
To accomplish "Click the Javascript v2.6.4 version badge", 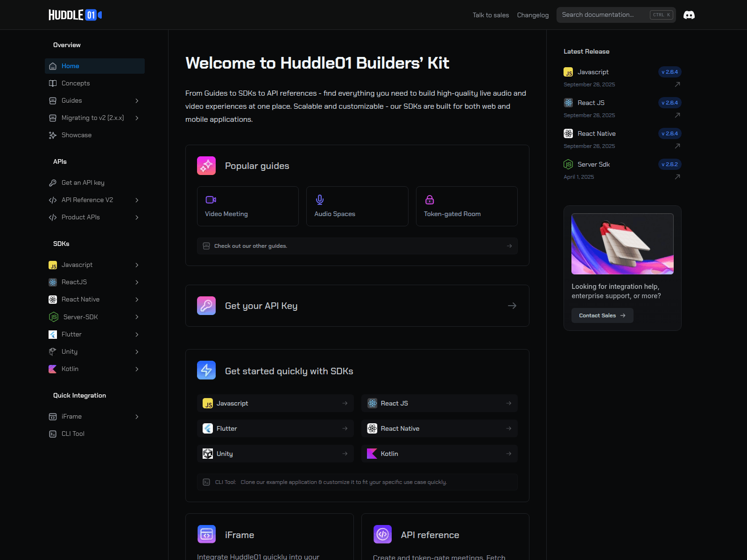I will click(669, 72).
